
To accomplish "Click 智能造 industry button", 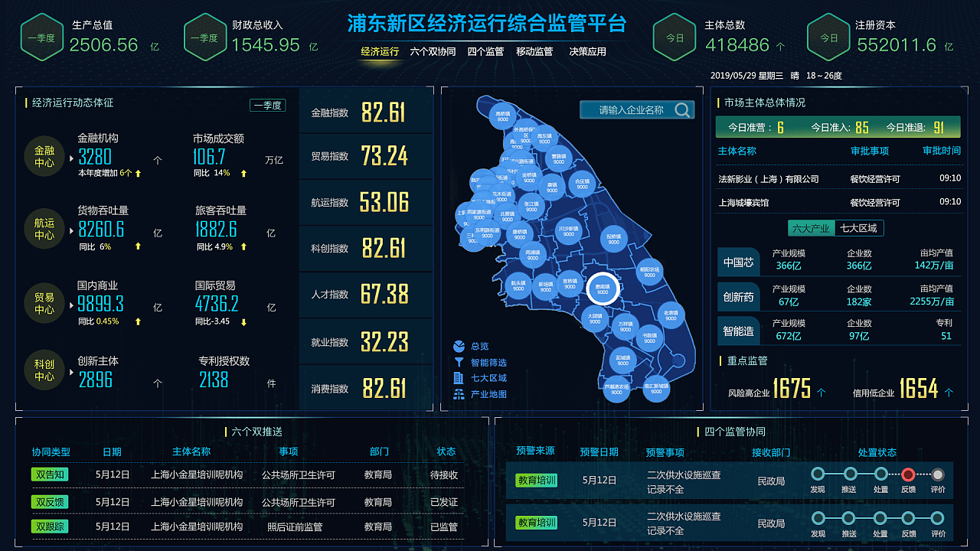I will click(x=739, y=331).
